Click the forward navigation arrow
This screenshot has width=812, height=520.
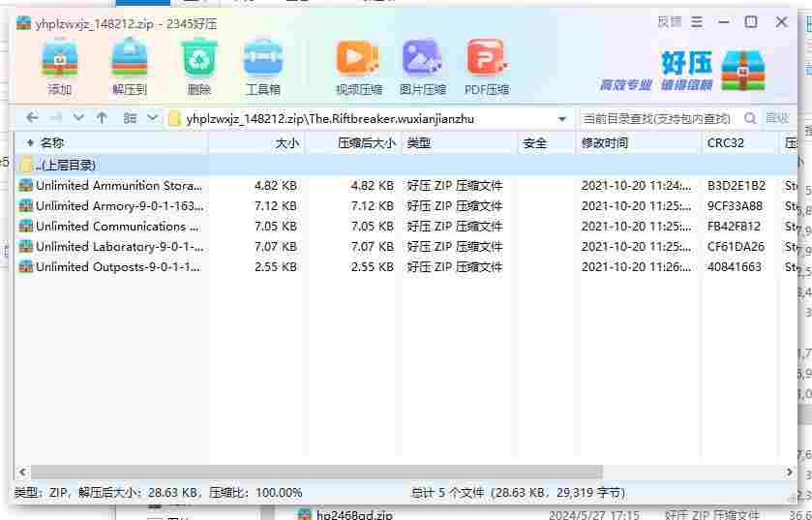pos(56,118)
